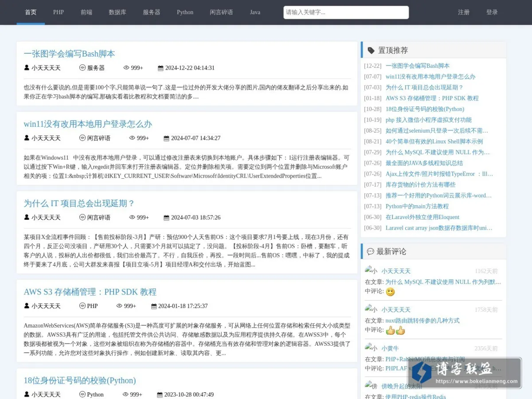This screenshot has height=399, width=532.
Task: Open sidebar link 最全面的JAVA多线程知识总结
Action: [424, 163]
